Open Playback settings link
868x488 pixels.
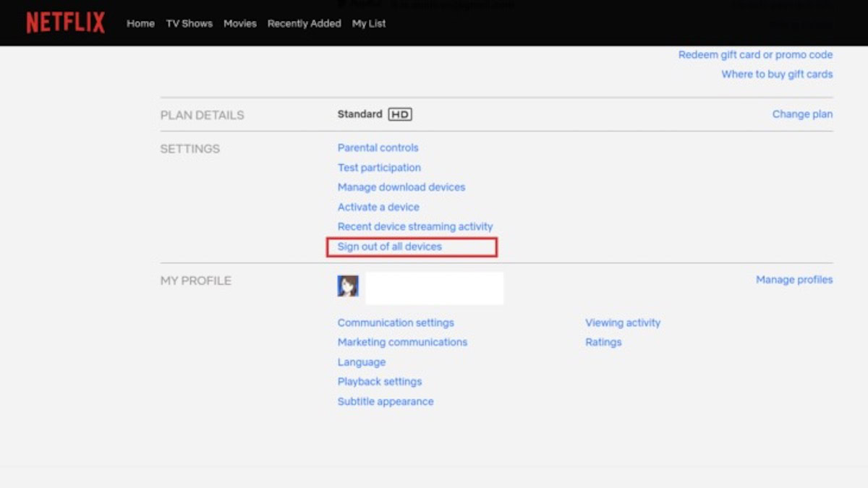tap(380, 382)
